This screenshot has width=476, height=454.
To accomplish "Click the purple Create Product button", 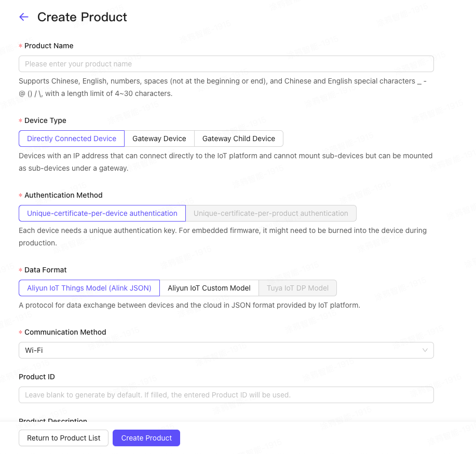I will (146, 438).
